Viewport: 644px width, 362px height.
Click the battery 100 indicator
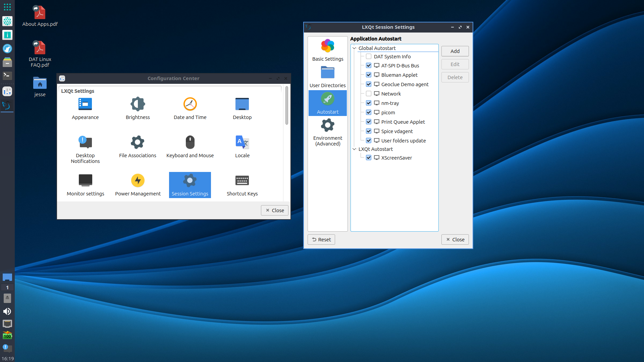(x=7, y=336)
